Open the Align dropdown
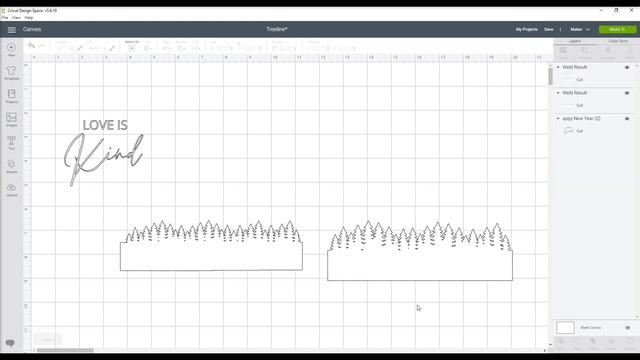This screenshot has height=360, width=640. coord(167,47)
